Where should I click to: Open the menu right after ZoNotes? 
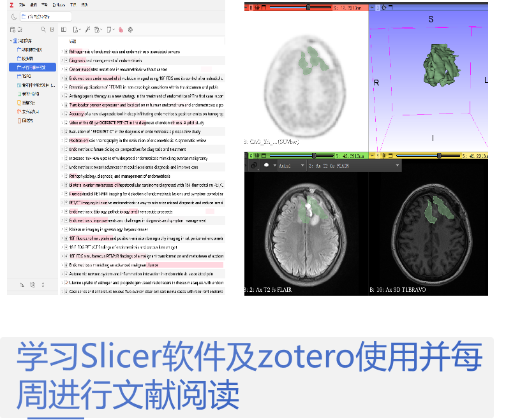coord(73,5)
